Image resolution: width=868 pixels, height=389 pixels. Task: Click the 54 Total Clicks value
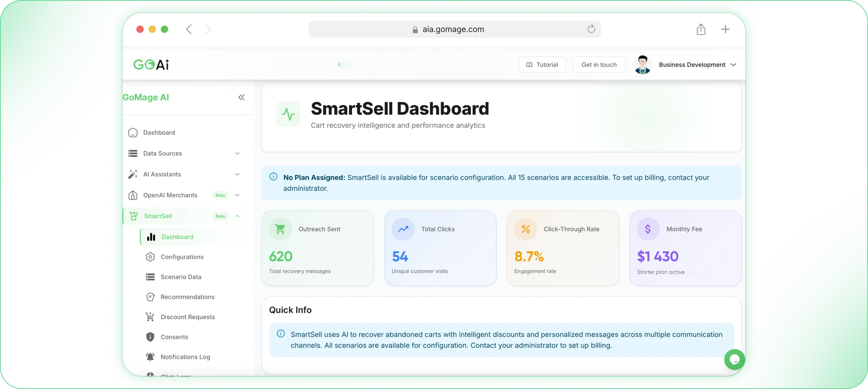click(400, 257)
